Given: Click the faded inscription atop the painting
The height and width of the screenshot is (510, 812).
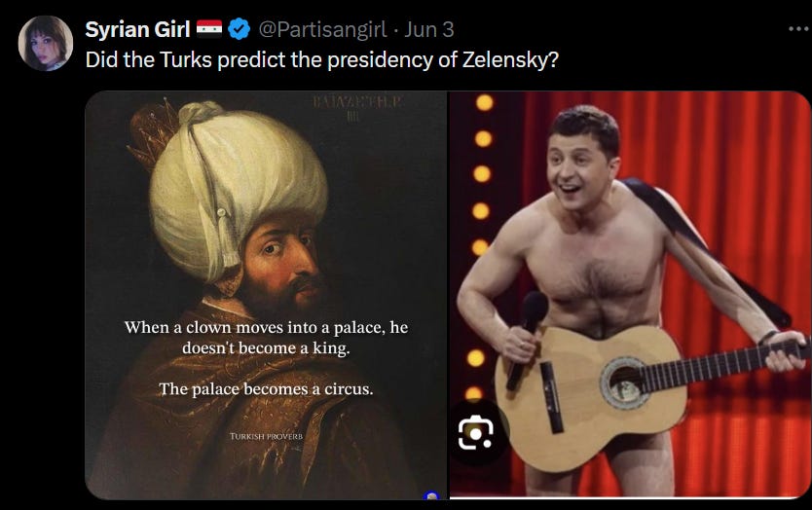Looking at the screenshot, I should (x=358, y=108).
